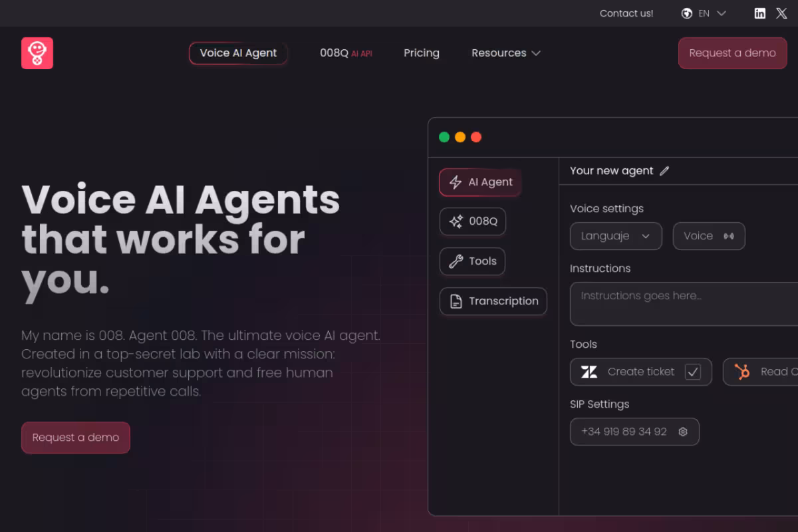
Task: Open the 008Q AI API nav item
Action: [346, 53]
